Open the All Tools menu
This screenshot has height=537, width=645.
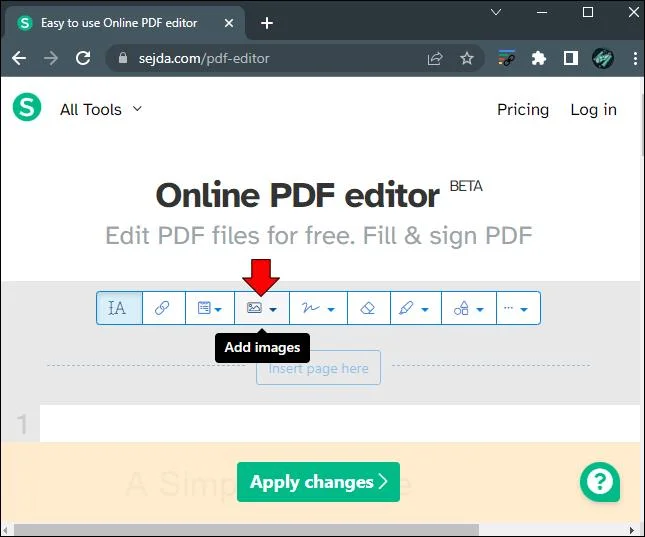click(x=101, y=109)
